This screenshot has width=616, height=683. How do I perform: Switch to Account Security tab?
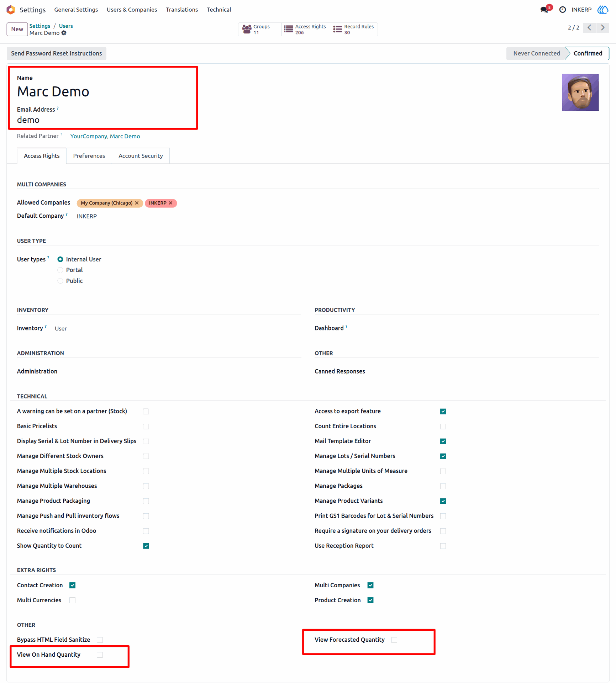point(141,156)
